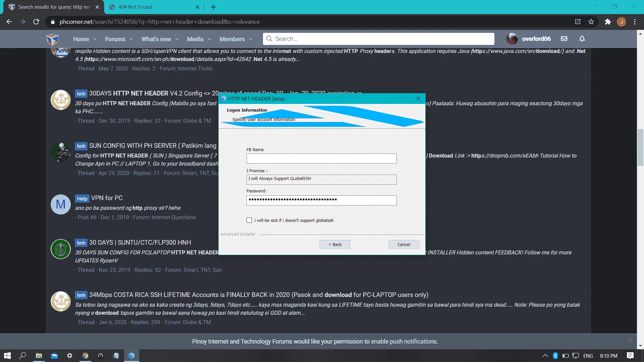Switch to Chrome in taskbar

pos(85,356)
